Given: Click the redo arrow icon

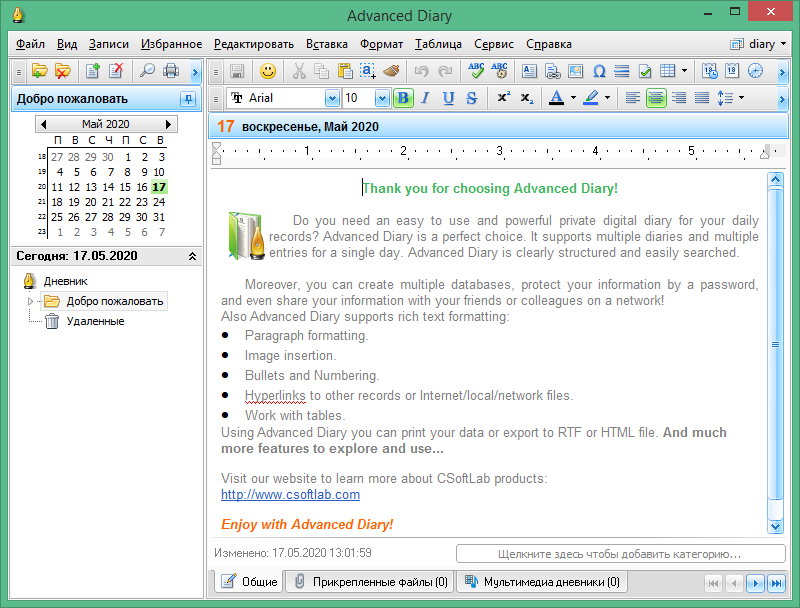Looking at the screenshot, I should pyautogui.click(x=445, y=71).
